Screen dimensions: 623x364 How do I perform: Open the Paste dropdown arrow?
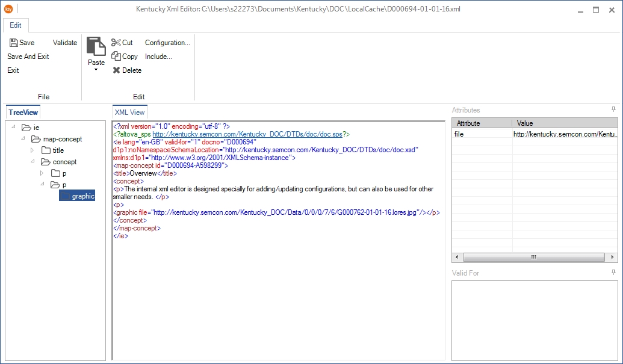click(96, 70)
